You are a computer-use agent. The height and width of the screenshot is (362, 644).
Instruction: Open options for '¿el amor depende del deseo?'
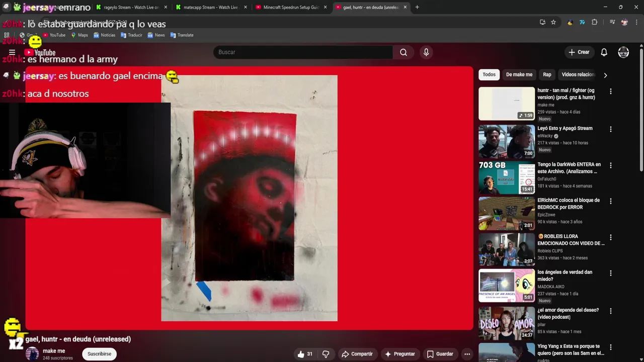click(610, 311)
